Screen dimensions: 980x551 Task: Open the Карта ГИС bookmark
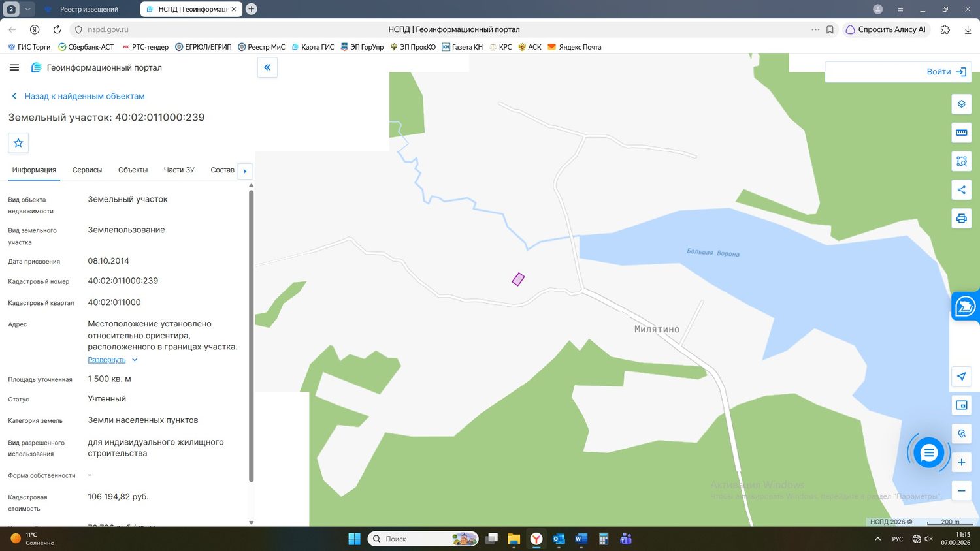pyautogui.click(x=312, y=47)
